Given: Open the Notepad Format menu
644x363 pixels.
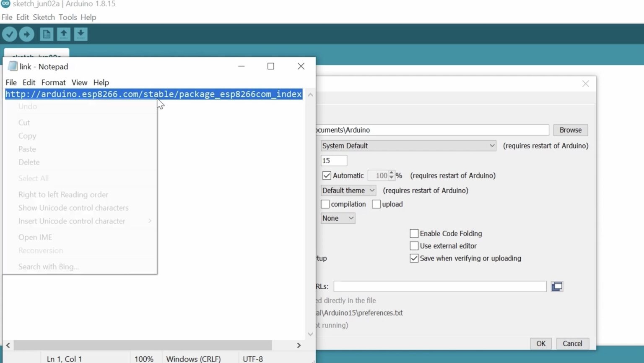Looking at the screenshot, I should (x=53, y=83).
